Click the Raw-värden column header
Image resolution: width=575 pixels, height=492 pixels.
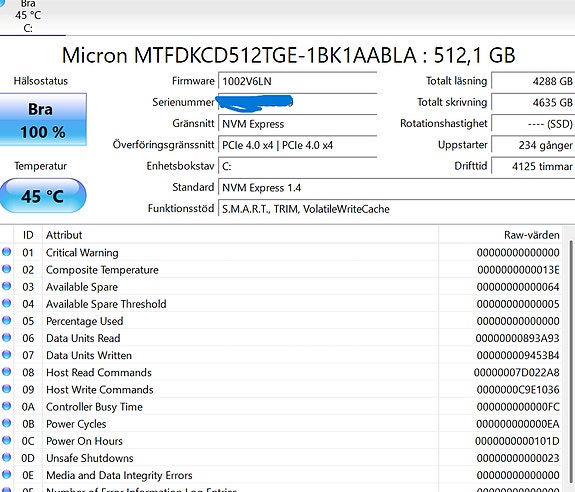[x=499, y=235]
